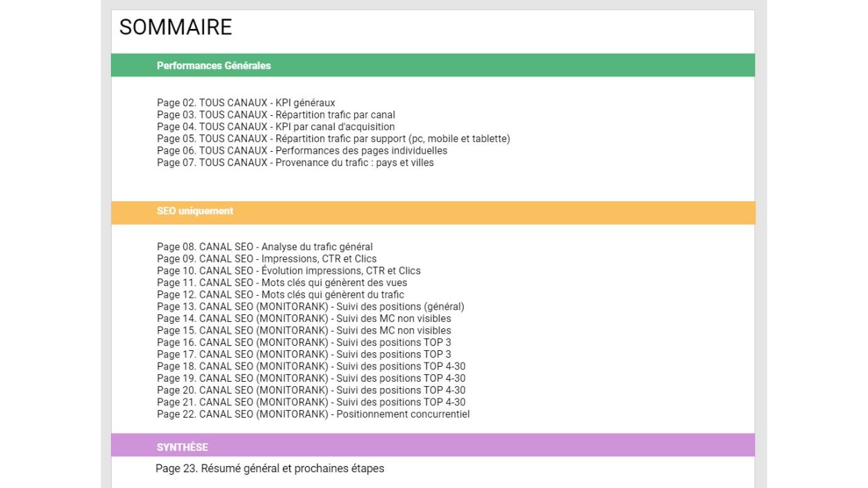The image size is (868, 488).
Task: Open Page 13 Suivi des positions (général)
Action: coord(311,307)
